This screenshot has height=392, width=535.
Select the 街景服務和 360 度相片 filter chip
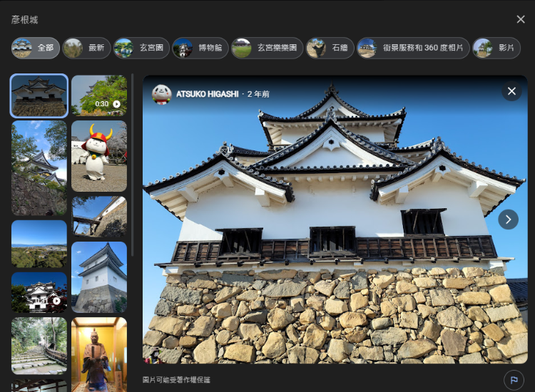(x=413, y=48)
